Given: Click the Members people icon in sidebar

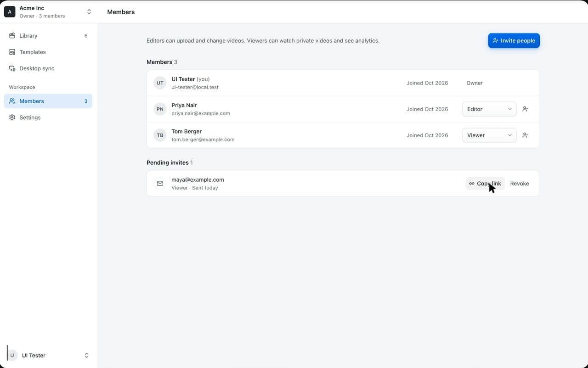Looking at the screenshot, I should pyautogui.click(x=12, y=101).
